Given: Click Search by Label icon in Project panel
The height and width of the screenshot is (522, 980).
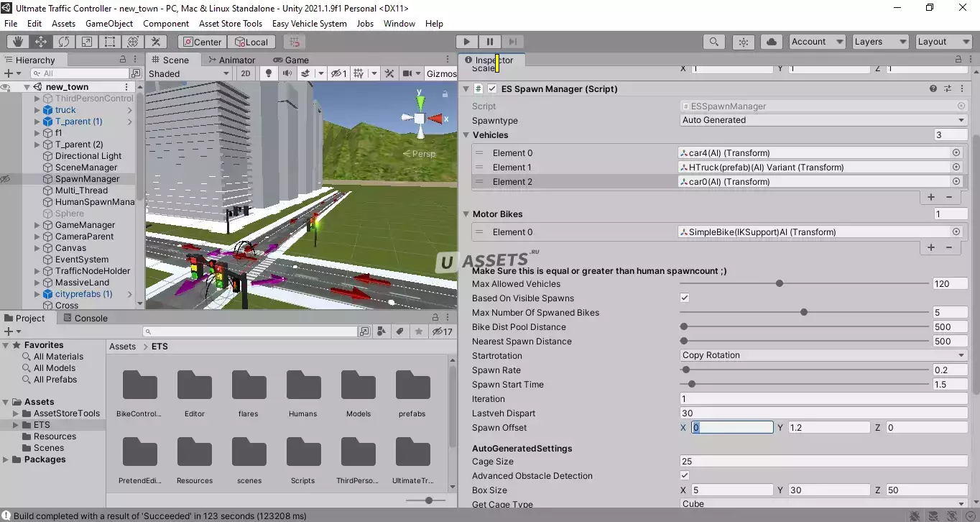Looking at the screenshot, I should click(x=401, y=331).
